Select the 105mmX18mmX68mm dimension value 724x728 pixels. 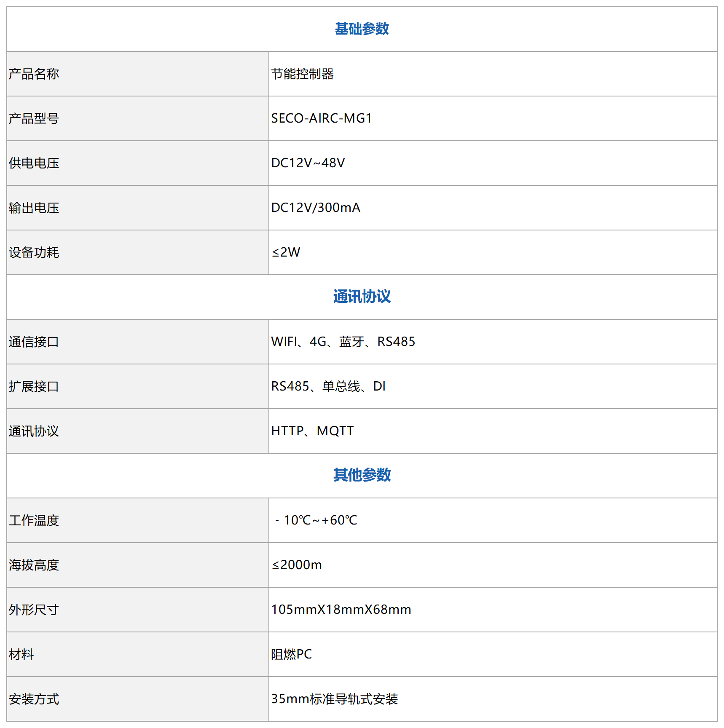click(341, 610)
